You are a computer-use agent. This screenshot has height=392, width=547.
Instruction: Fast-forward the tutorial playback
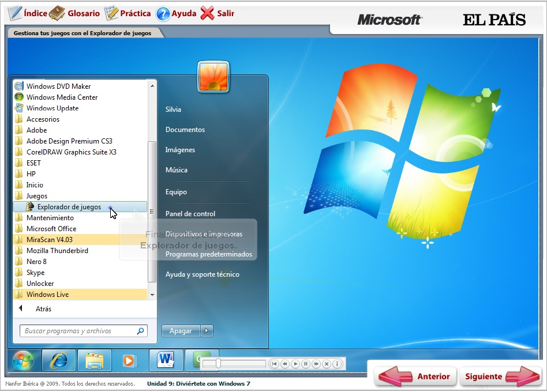[x=316, y=364]
